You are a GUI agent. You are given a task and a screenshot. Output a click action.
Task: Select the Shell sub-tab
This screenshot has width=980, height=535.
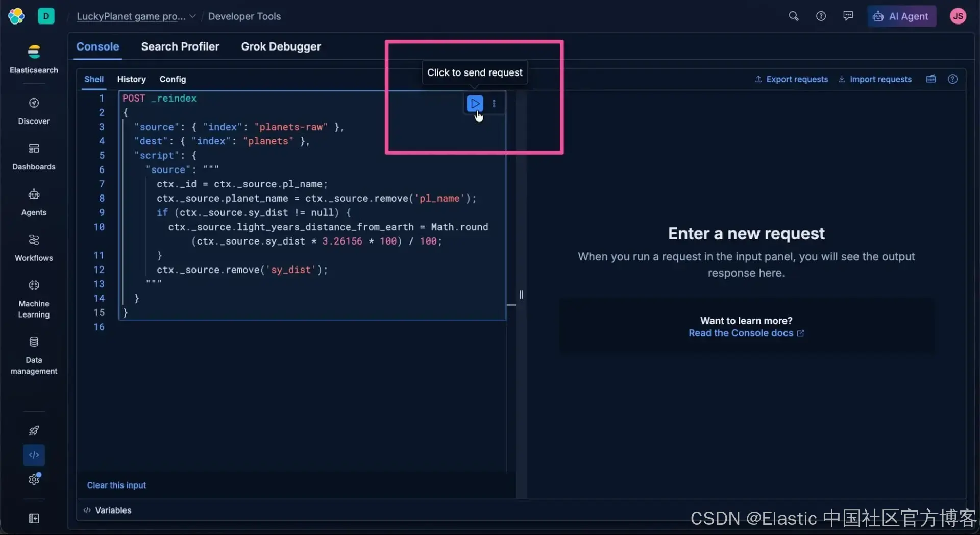94,79
